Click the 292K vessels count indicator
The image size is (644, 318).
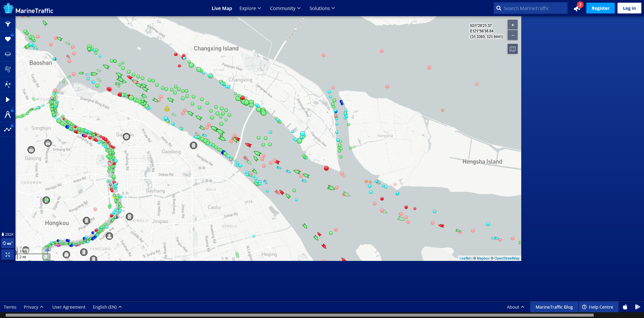pos(8,234)
